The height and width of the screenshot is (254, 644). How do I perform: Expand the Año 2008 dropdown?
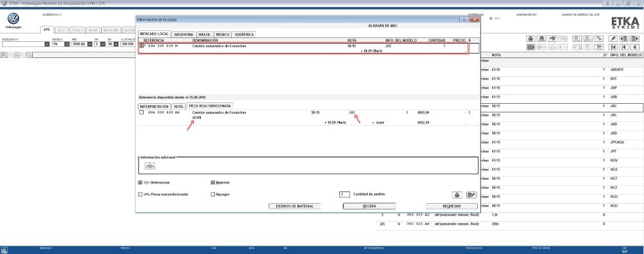pyautogui.click(x=90, y=44)
